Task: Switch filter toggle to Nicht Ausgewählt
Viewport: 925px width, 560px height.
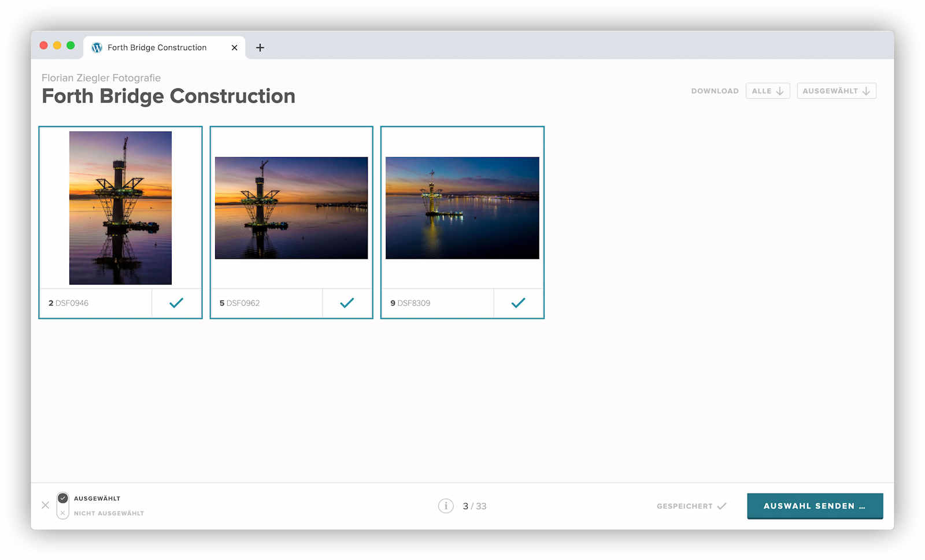Action: pos(63,513)
